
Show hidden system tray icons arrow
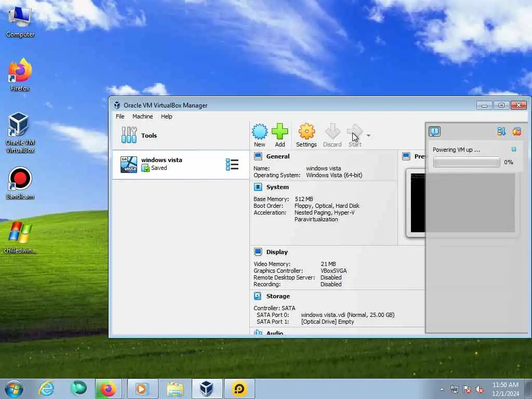point(442,389)
